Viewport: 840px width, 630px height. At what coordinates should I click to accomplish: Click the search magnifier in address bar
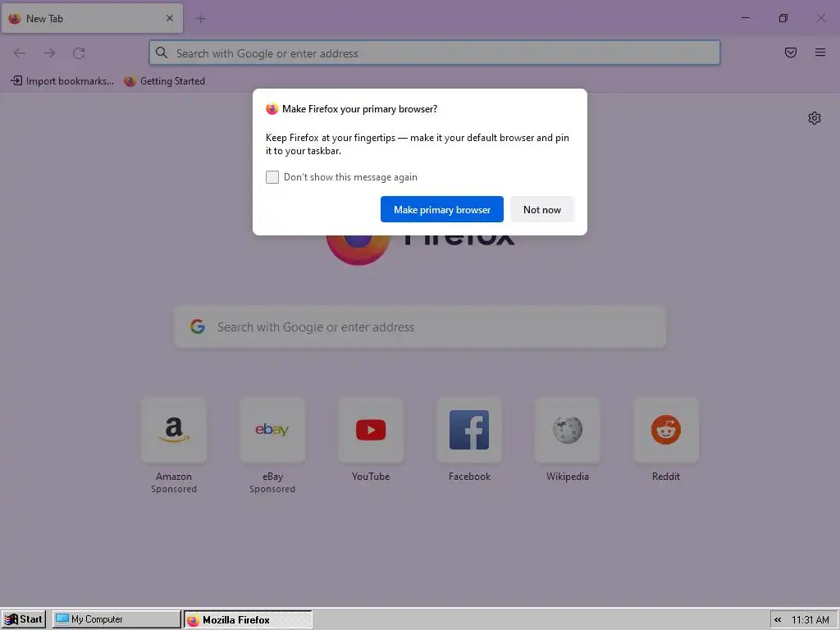(x=162, y=52)
